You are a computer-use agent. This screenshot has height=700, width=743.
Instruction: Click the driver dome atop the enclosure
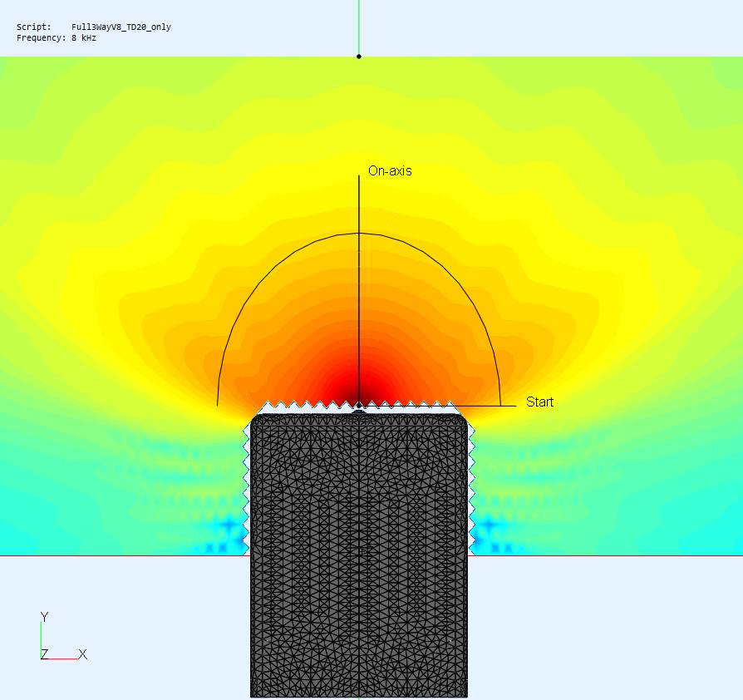tap(359, 412)
